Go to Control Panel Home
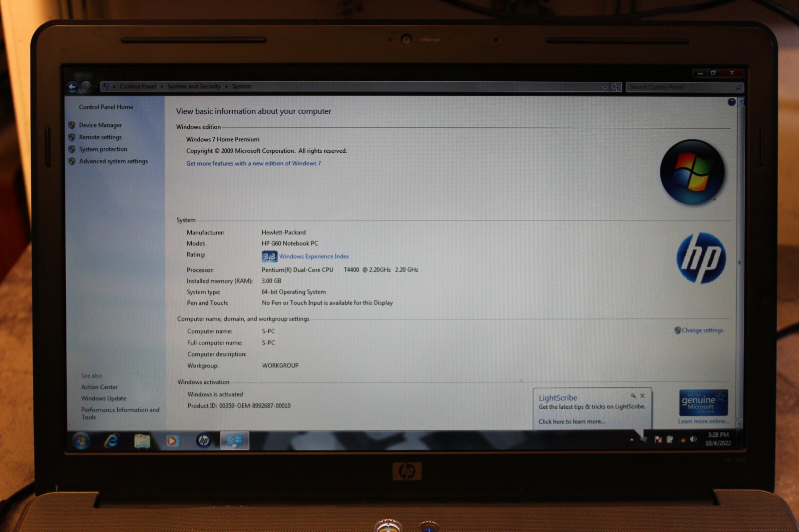799x532 pixels. click(x=106, y=107)
